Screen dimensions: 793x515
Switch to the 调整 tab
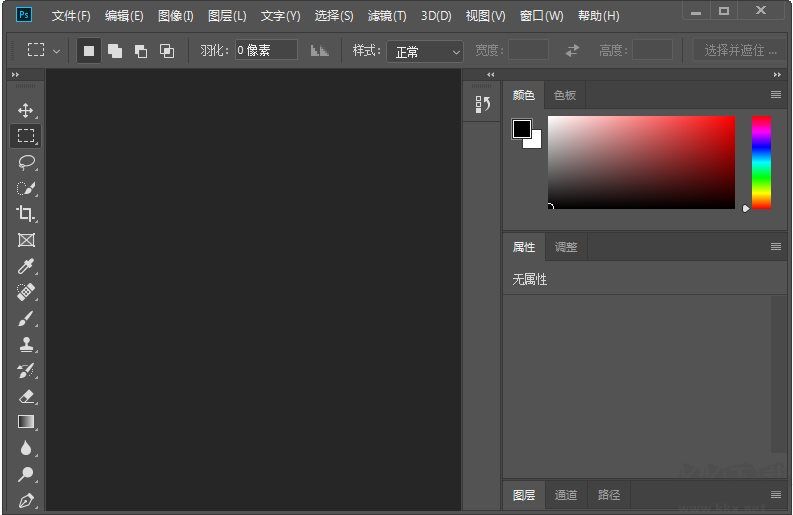(566, 247)
